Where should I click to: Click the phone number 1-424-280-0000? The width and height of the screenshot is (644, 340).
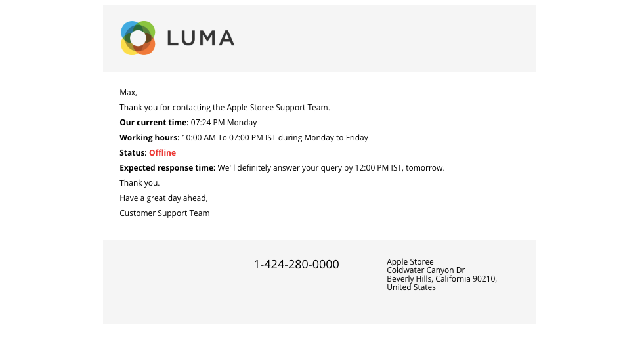[x=296, y=264]
